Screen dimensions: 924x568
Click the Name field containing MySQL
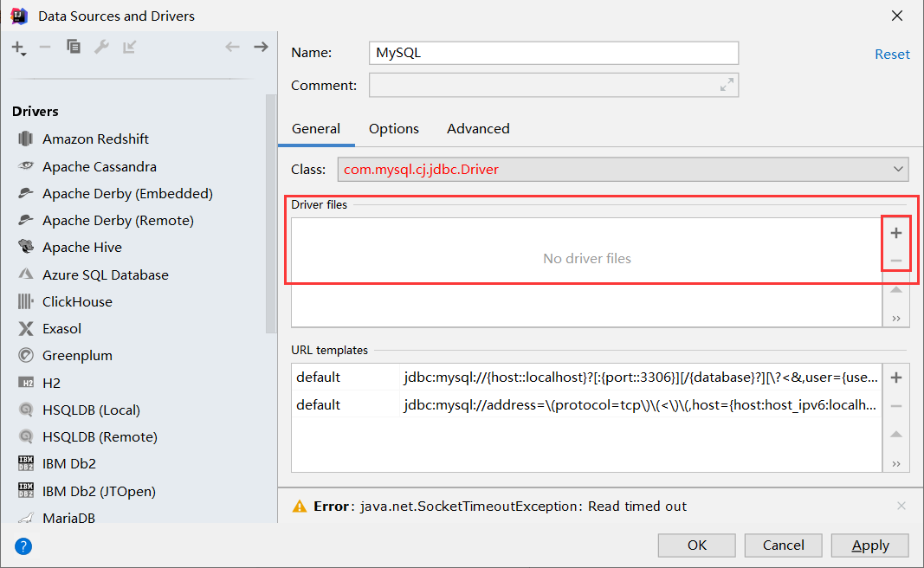[x=553, y=53]
